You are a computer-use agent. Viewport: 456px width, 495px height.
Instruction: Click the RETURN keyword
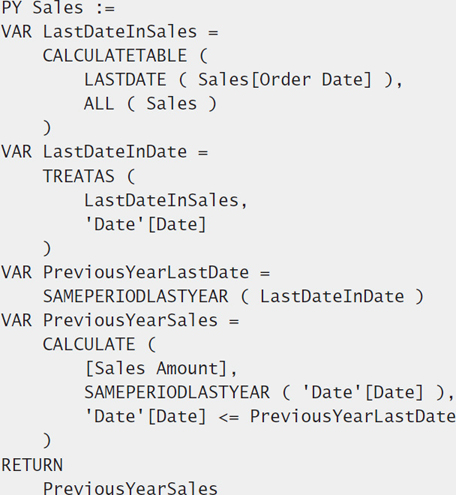tap(32, 465)
